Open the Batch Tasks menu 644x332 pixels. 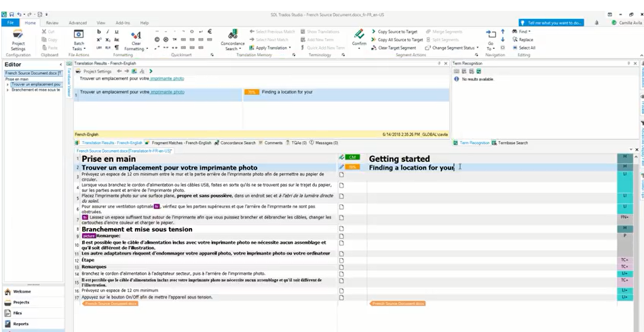[x=79, y=40]
